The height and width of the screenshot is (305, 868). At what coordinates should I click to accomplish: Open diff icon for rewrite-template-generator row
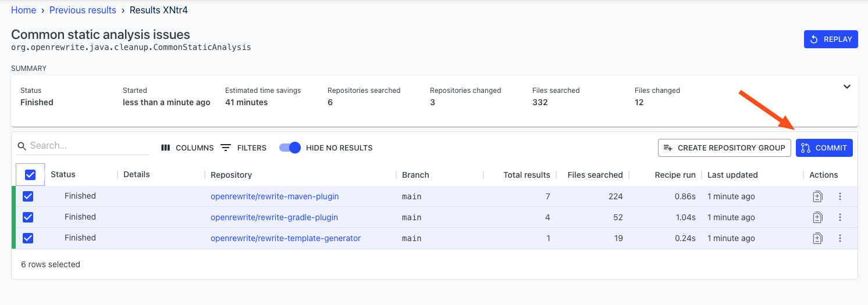[x=817, y=238]
